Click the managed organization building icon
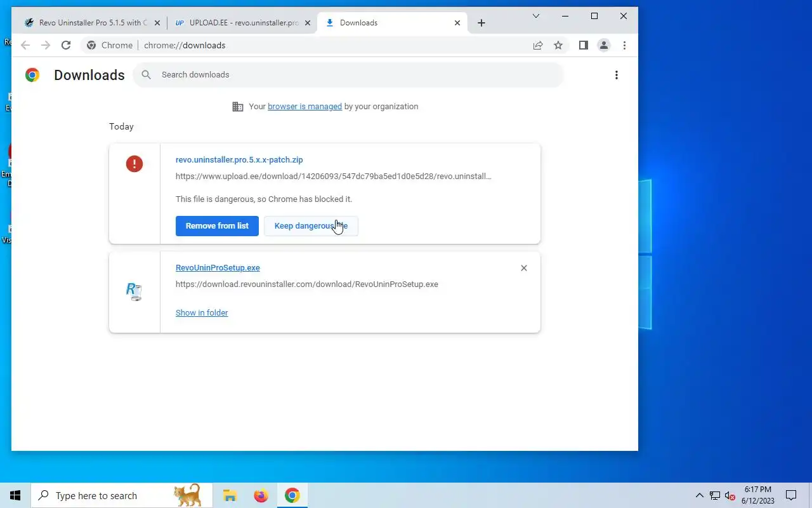 [x=238, y=107]
